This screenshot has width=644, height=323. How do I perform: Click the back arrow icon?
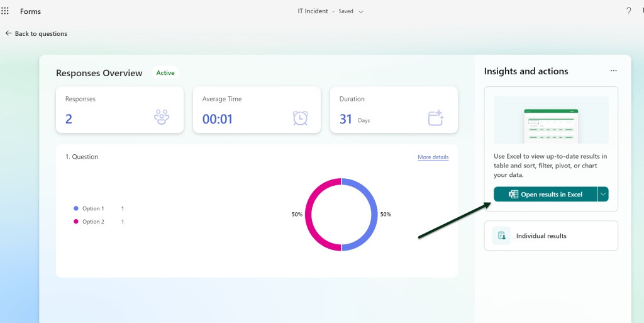click(x=8, y=33)
